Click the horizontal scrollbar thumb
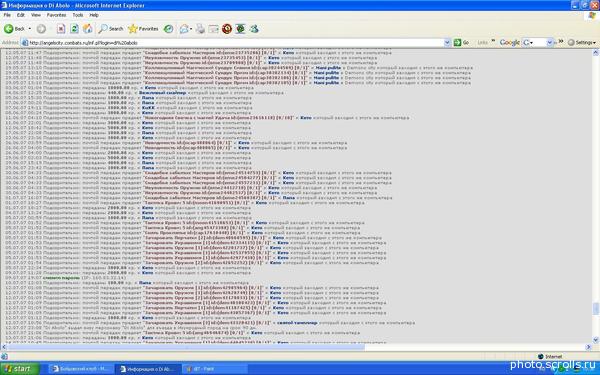The height and width of the screenshot is (375, 600). click(186, 347)
